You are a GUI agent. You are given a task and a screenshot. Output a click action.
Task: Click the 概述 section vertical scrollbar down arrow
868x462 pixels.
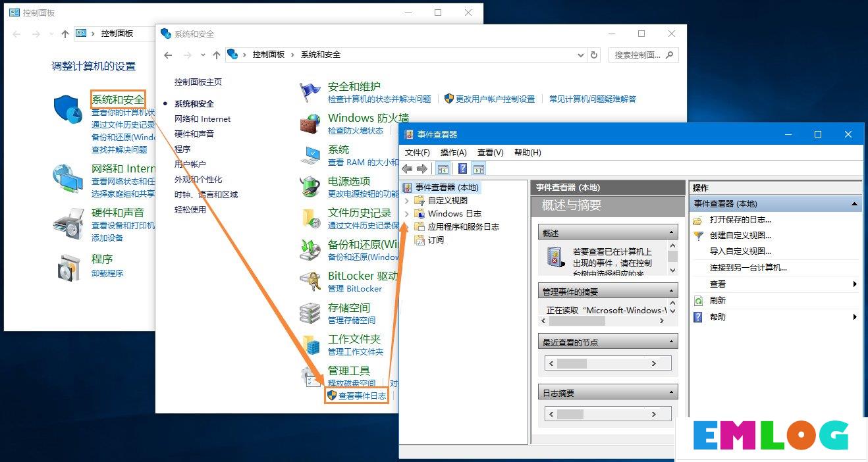672,270
